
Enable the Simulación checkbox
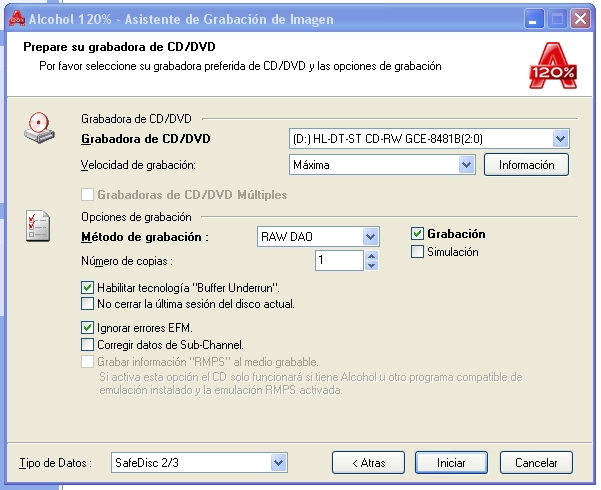(417, 252)
